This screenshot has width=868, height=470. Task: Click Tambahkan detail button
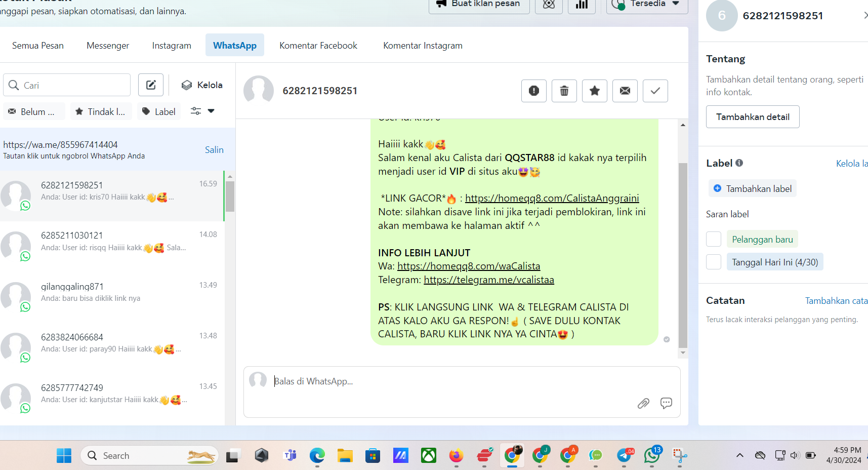(x=753, y=117)
